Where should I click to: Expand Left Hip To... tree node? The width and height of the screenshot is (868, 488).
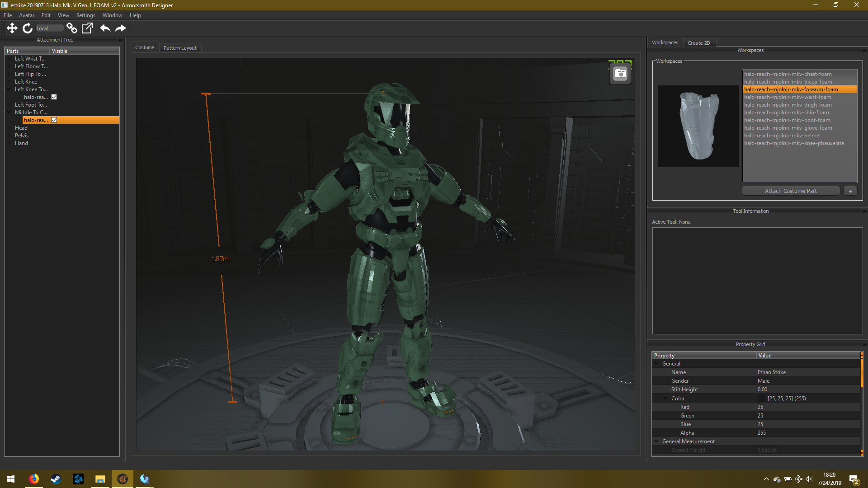click(x=9, y=74)
